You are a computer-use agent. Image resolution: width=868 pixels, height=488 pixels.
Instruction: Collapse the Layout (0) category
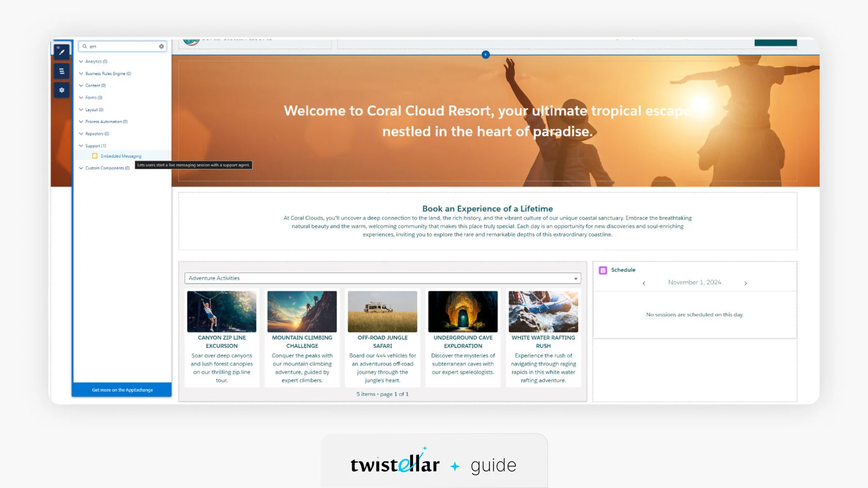pyautogui.click(x=81, y=109)
